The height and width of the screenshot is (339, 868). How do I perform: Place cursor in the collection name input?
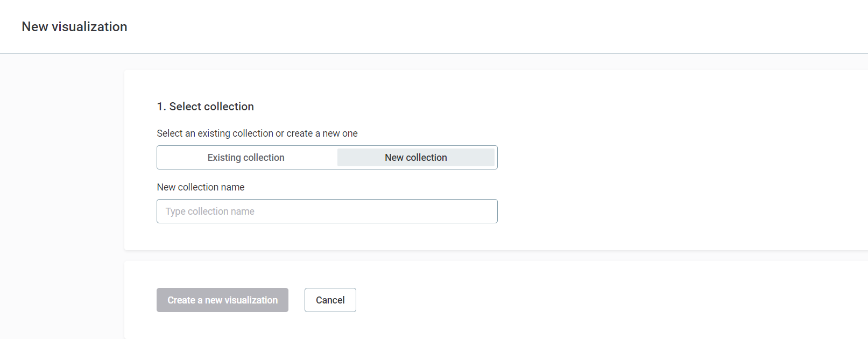(x=327, y=211)
